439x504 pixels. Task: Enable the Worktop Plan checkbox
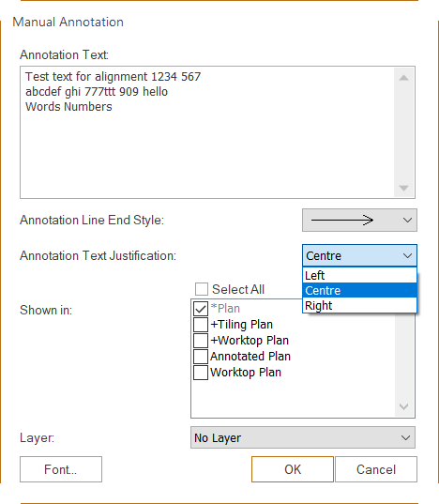click(201, 373)
